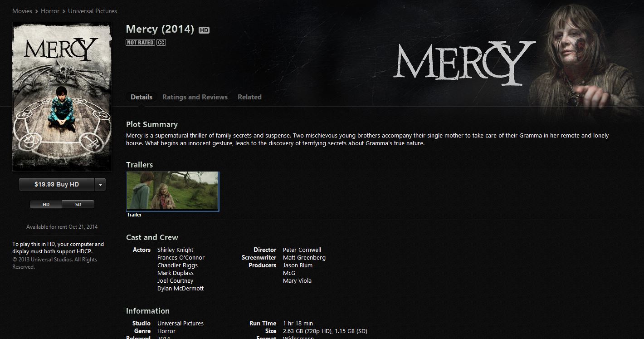View actor Shirley Knight's page
The image size is (644, 339).
175,250
